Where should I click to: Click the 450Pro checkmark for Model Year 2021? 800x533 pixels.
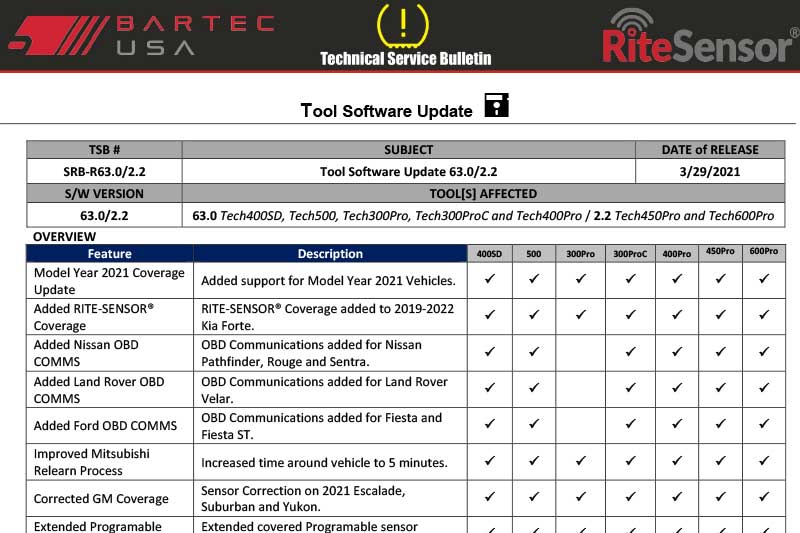pos(720,278)
